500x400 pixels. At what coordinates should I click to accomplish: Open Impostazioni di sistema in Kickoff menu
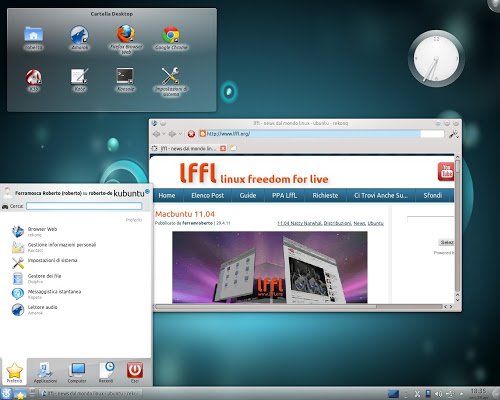point(77,263)
